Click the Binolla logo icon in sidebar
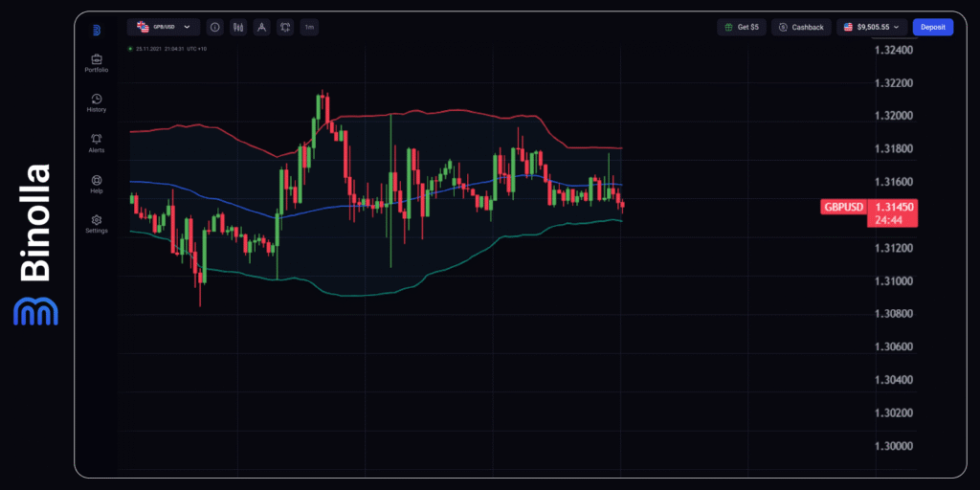The width and height of the screenshot is (980, 490). pyautogui.click(x=97, y=30)
